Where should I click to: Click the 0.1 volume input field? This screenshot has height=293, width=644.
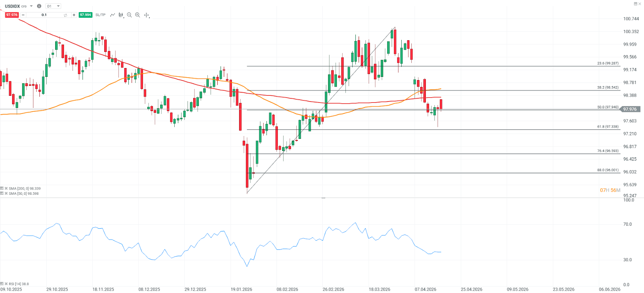coord(44,15)
